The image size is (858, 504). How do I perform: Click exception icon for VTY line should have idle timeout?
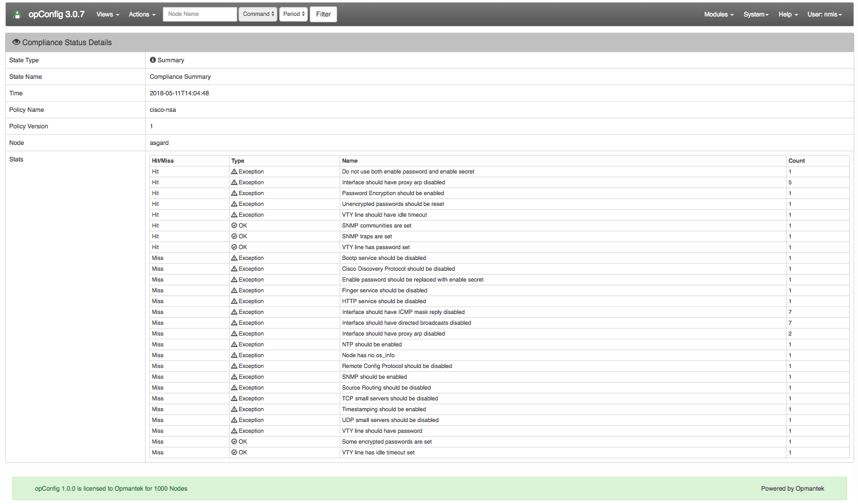(x=234, y=215)
